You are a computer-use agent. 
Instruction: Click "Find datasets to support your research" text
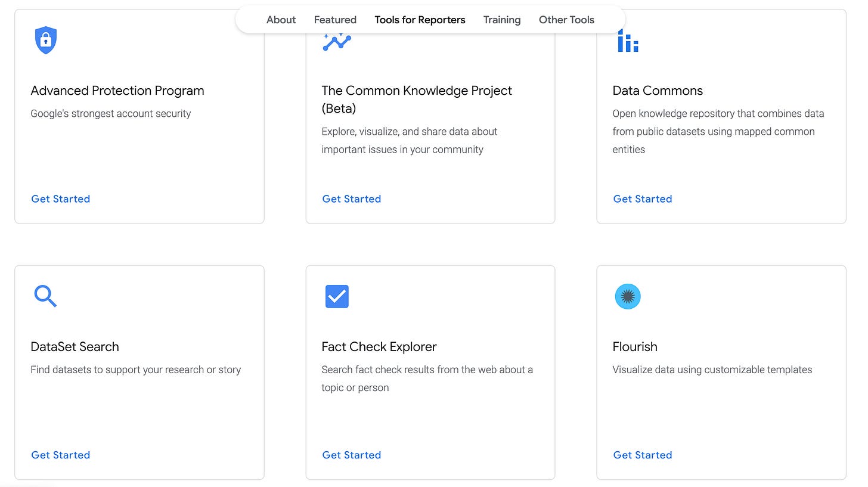[136, 370]
